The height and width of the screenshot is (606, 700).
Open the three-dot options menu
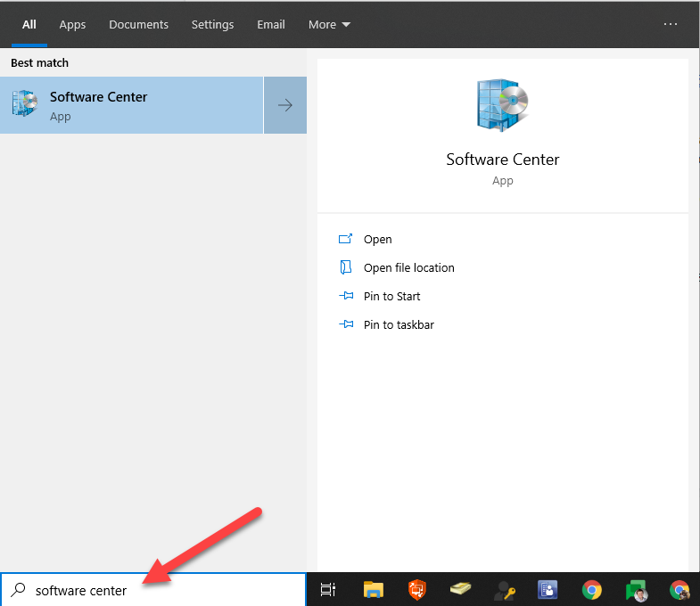click(671, 24)
